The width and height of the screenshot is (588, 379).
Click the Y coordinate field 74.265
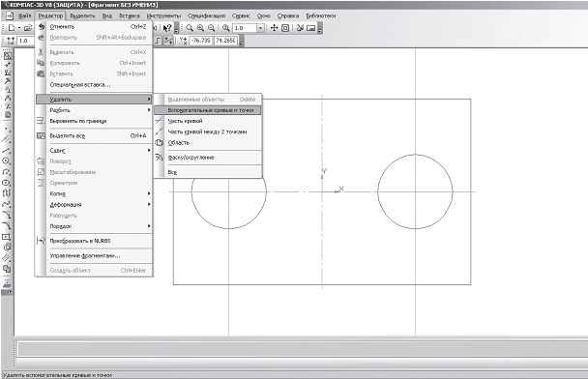[225, 41]
